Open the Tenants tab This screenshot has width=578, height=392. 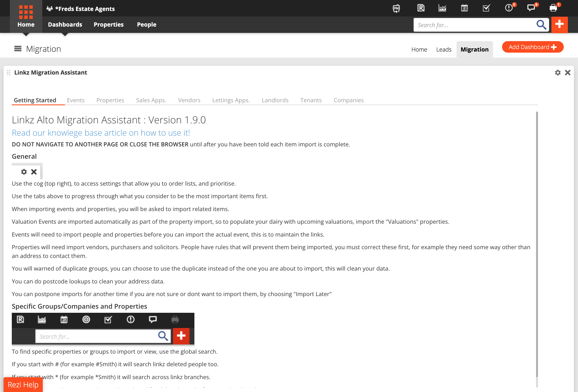pyautogui.click(x=311, y=100)
